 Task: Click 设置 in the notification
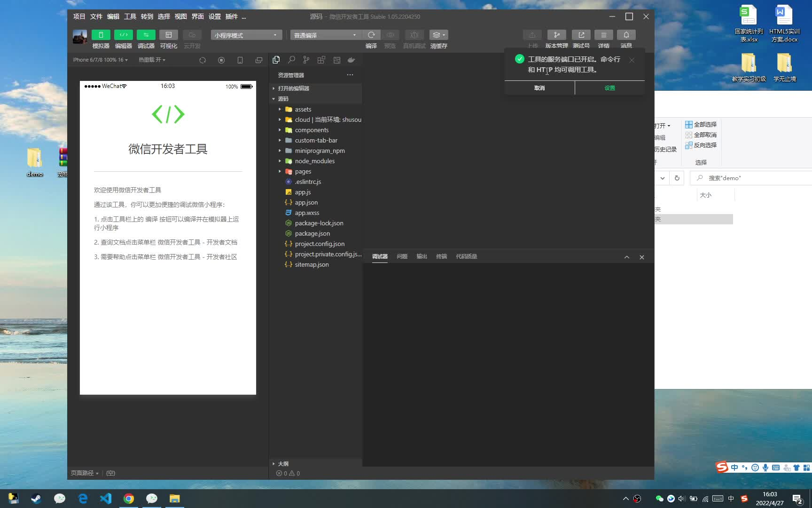coord(610,88)
